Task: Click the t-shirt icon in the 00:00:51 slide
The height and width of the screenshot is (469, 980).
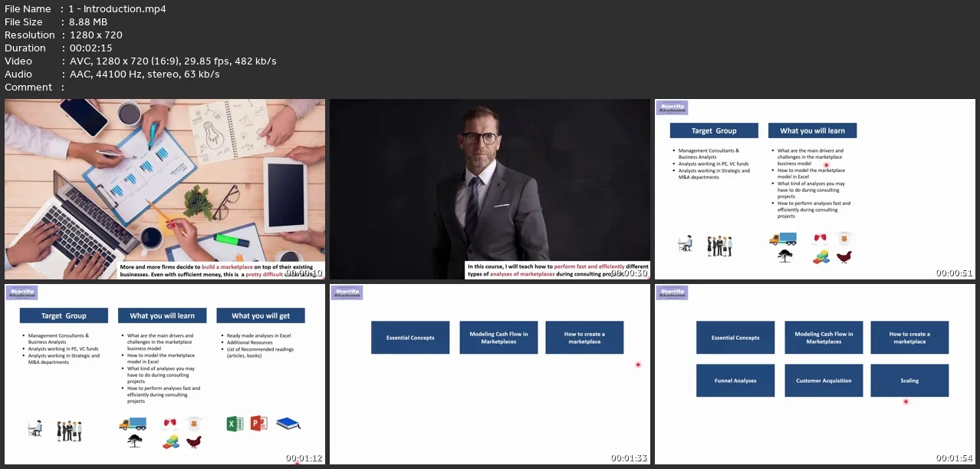Action: pyautogui.click(x=845, y=238)
